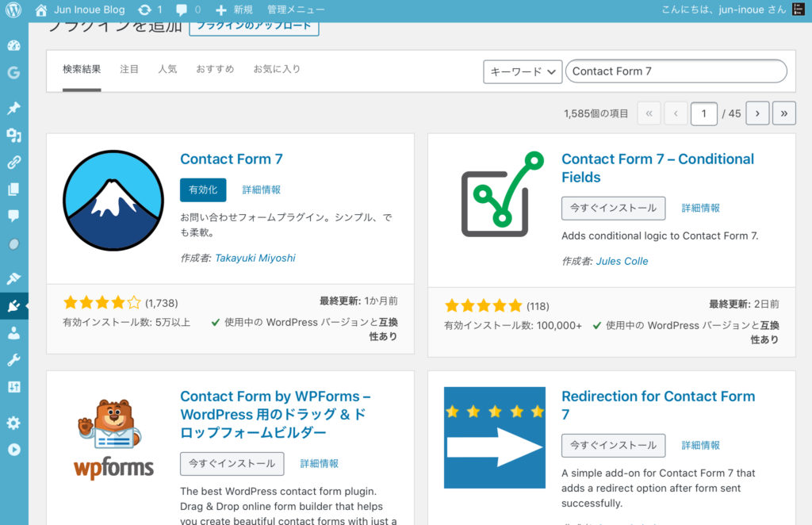
Task: Open Comments icon in sidebar
Action: (x=14, y=216)
